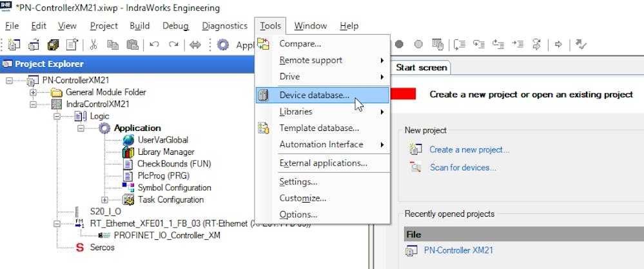
Task: Expand the Task Configuration node
Action: tap(104, 200)
